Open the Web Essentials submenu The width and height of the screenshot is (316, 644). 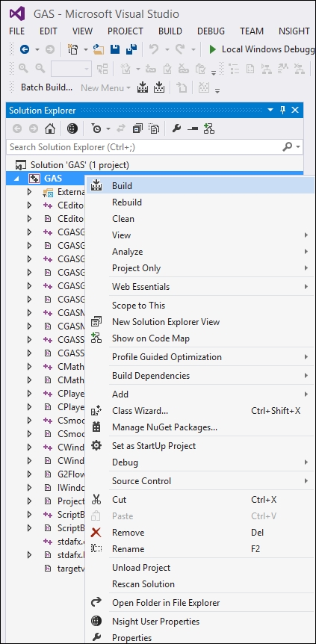[x=199, y=287]
